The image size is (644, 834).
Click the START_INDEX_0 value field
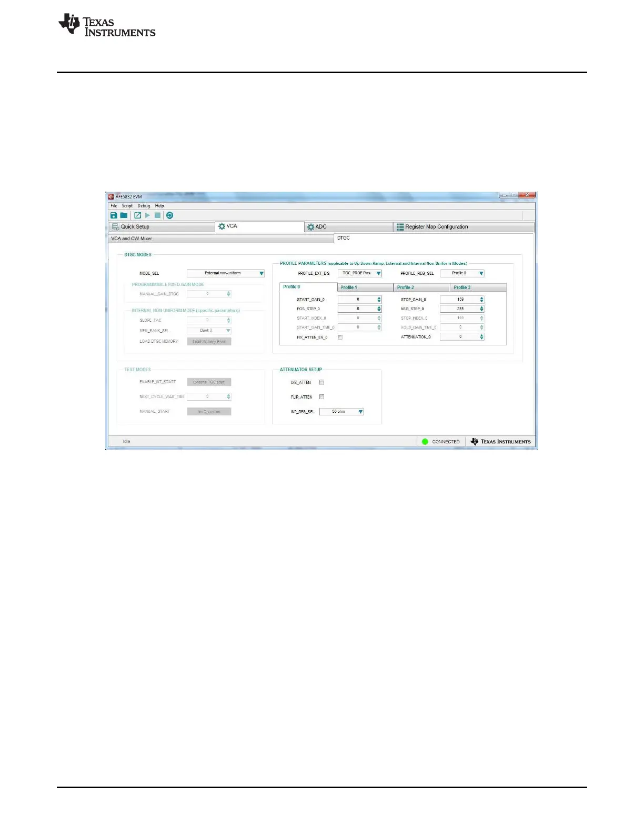click(x=357, y=319)
